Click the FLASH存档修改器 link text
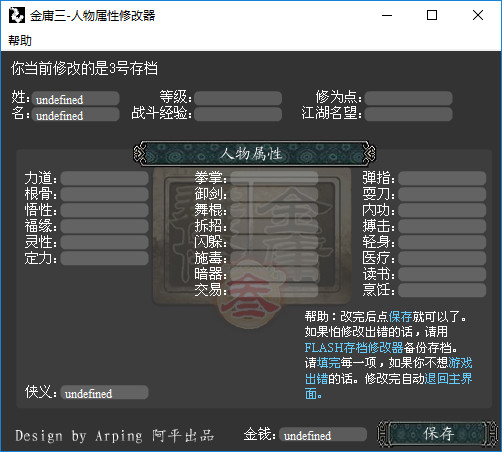Viewport: 502px width, 452px height. 354,348
